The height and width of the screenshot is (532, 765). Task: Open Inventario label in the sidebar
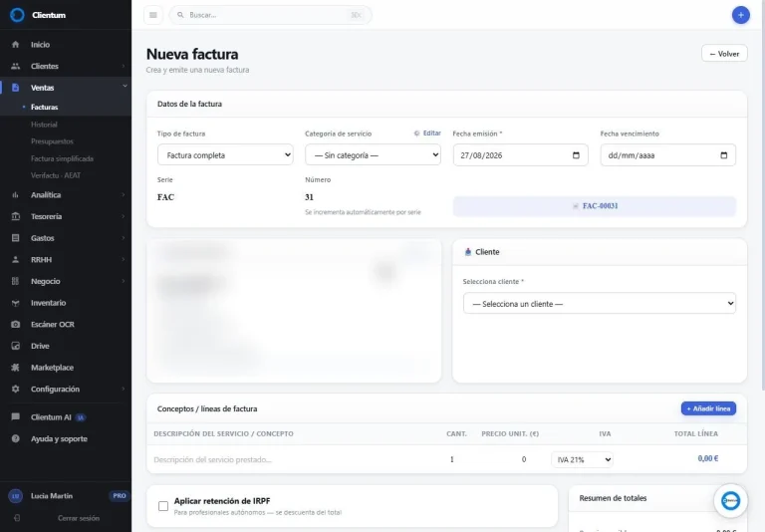[48, 303]
